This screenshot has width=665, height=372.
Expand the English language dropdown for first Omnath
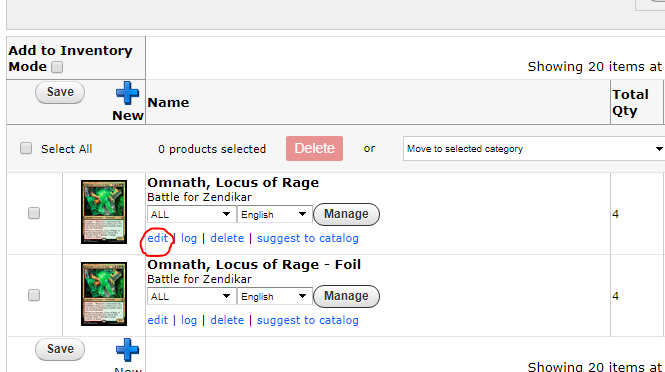point(274,214)
